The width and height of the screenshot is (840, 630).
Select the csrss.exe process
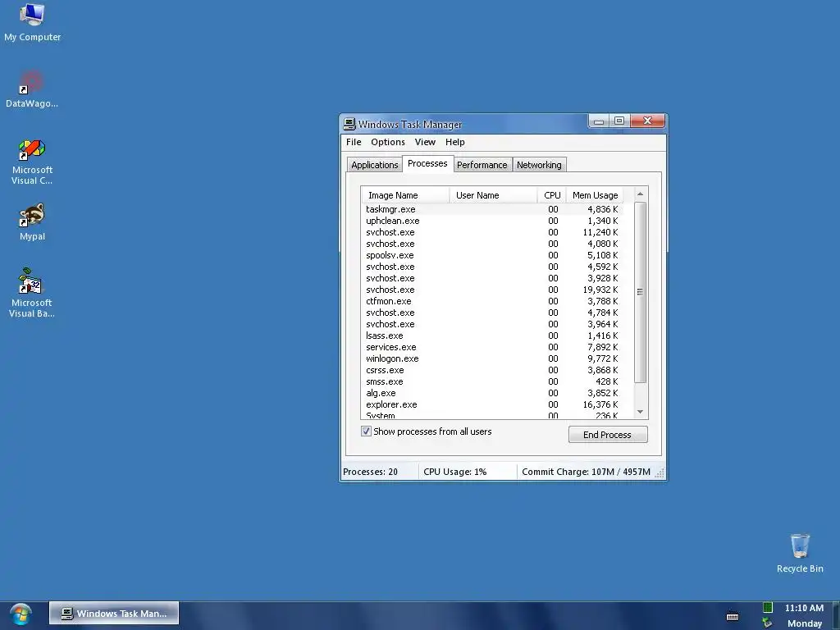click(x=492, y=370)
